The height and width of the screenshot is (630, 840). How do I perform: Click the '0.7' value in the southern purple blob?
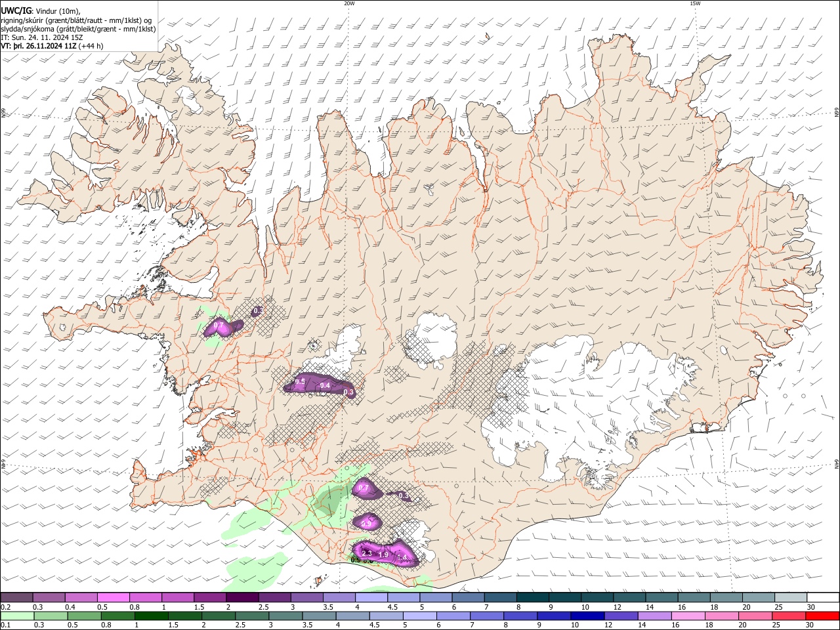coord(363,488)
